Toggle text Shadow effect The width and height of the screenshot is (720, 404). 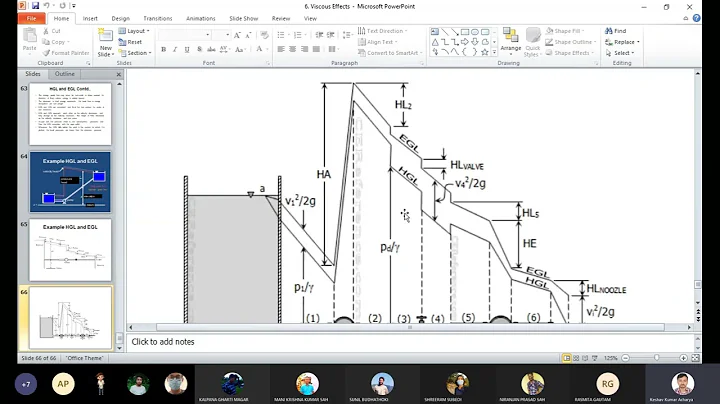point(199,49)
